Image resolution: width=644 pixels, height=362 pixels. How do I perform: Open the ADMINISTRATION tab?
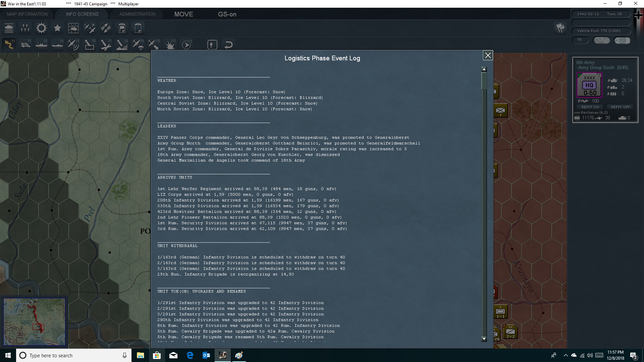[x=137, y=14]
